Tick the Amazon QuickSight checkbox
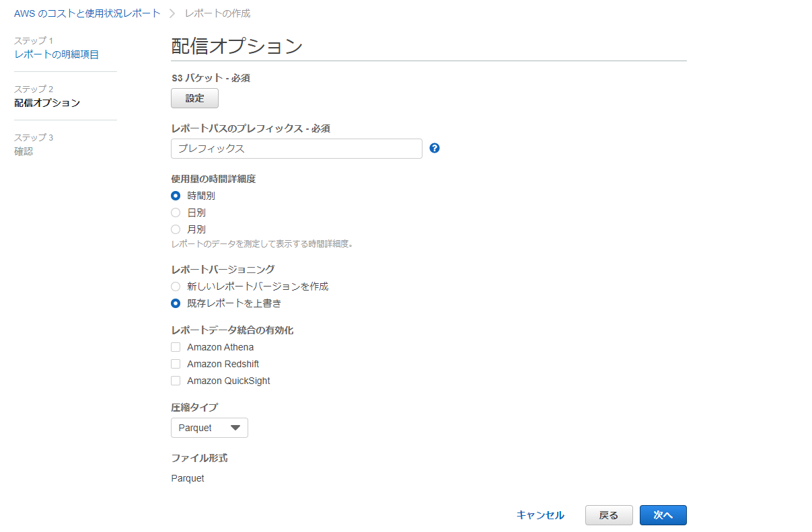812x532 pixels. (x=176, y=381)
